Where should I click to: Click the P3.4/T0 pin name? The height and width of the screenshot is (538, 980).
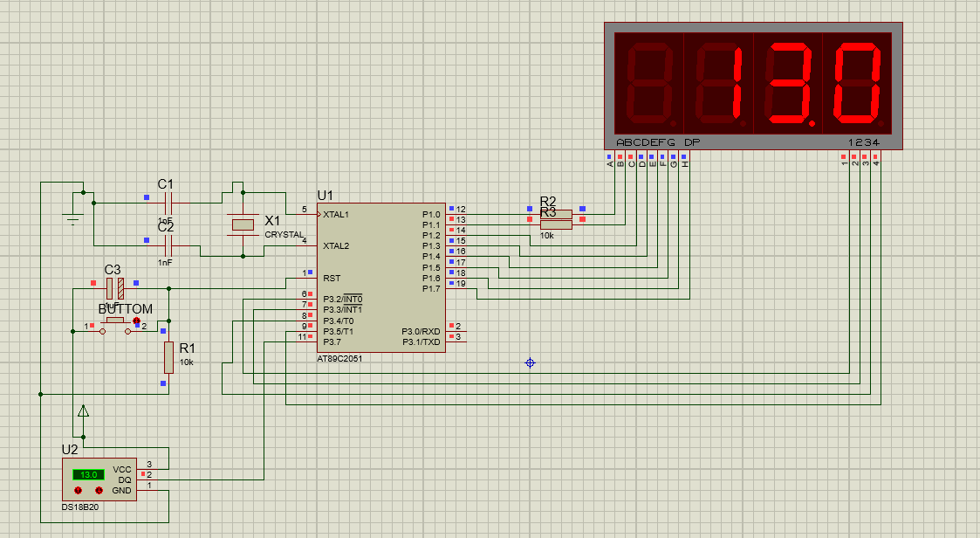point(338,321)
